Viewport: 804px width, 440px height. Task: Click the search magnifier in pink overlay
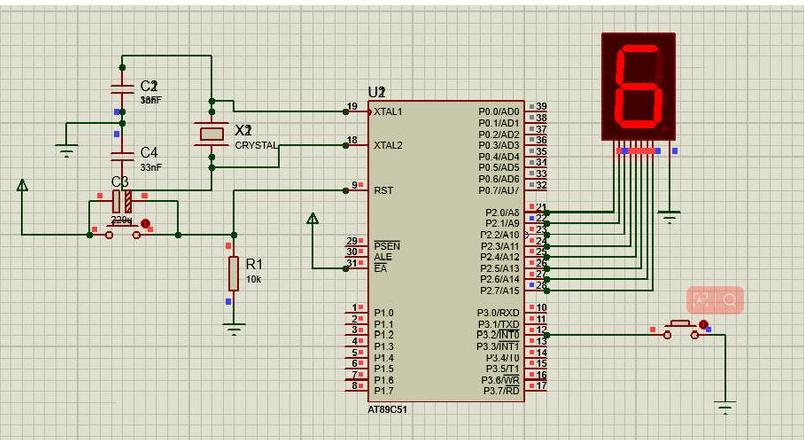(730, 300)
